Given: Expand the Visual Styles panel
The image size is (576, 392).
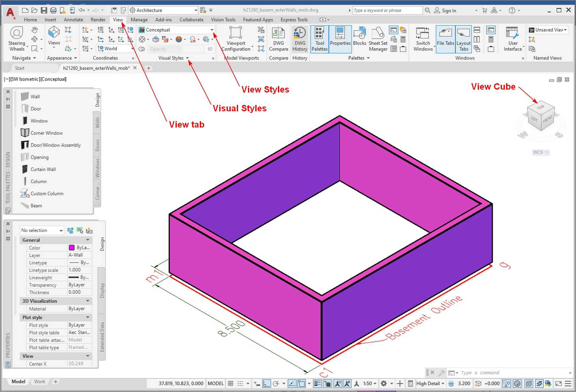Looking at the screenshot, I should 174,58.
